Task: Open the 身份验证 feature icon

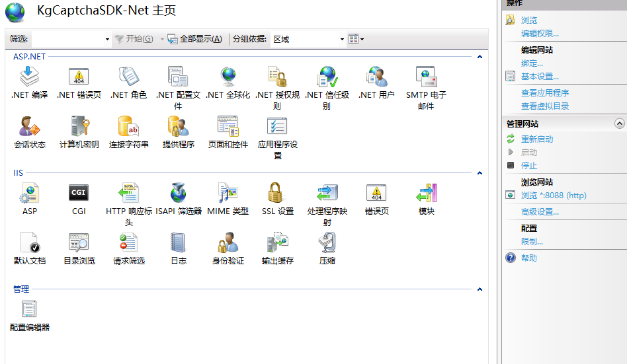Action: (228, 243)
